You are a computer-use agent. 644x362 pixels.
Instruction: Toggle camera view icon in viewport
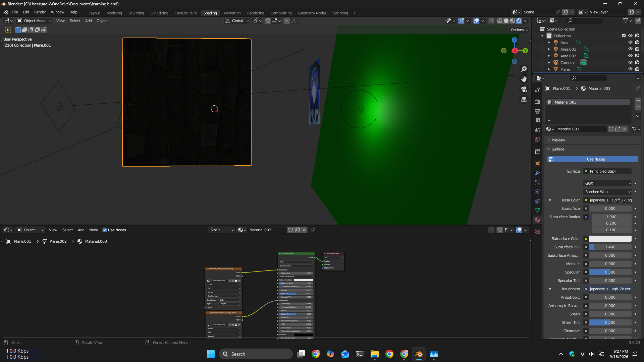click(x=524, y=89)
